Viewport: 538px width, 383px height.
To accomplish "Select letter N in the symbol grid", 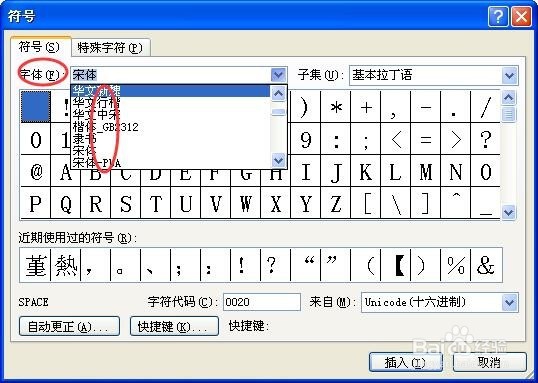I will coord(456,171).
